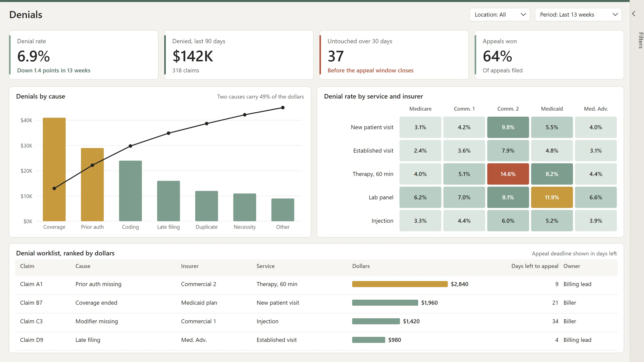The image size is (644, 362).
Task: Select the Late filing bar
Action: [x=169, y=201]
